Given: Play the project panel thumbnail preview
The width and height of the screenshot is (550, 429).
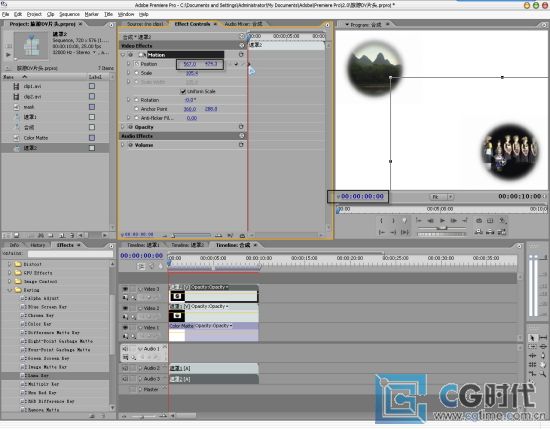Looking at the screenshot, I should [x=8, y=55].
